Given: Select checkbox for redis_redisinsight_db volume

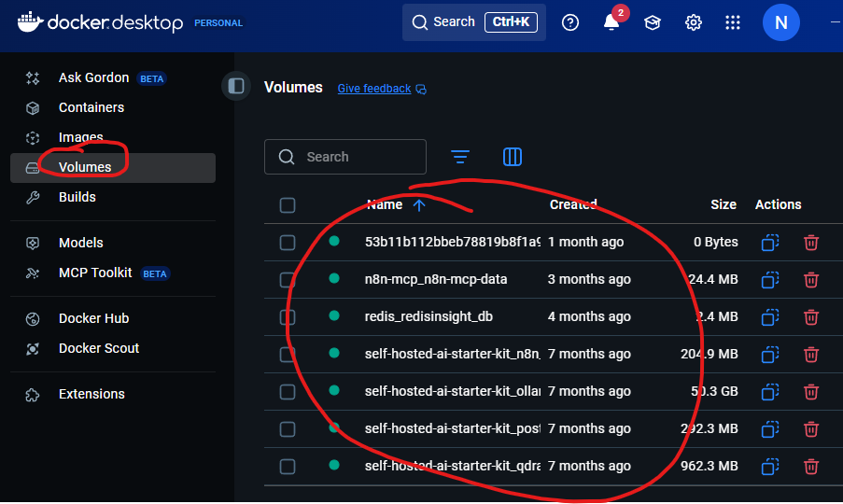Looking at the screenshot, I should 288,317.
